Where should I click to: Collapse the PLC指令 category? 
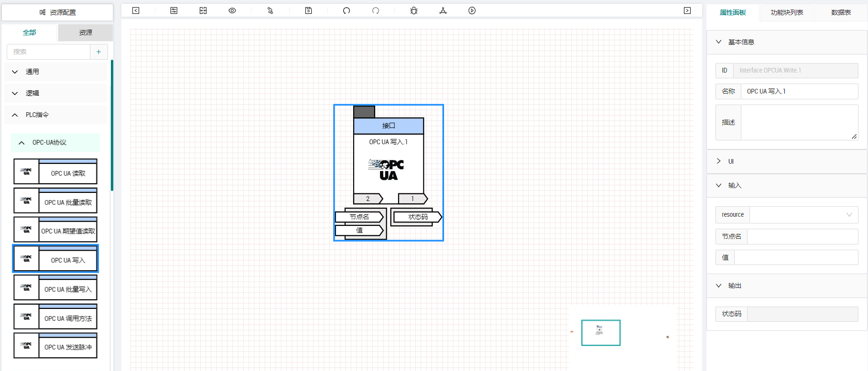[x=55, y=115]
